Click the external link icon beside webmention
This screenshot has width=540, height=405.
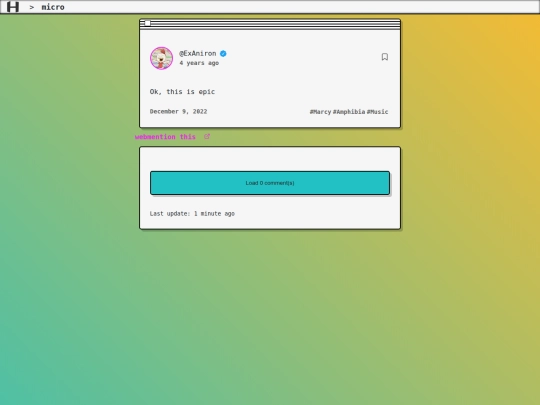point(207,137)
